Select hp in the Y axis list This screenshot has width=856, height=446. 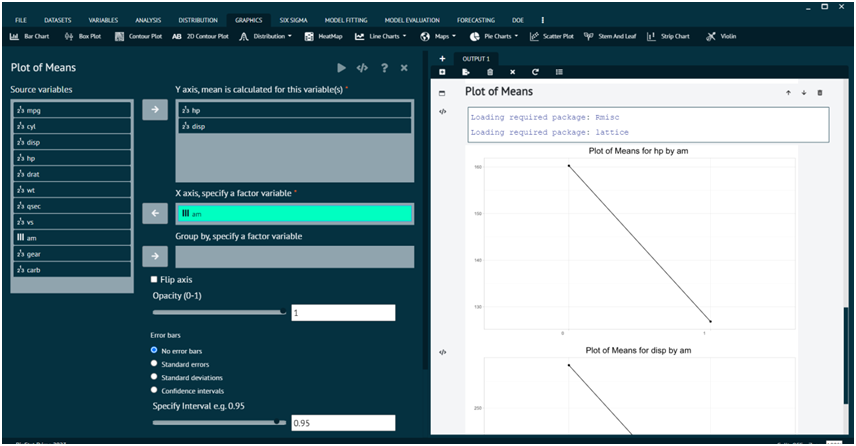click(x=295, y=110)
